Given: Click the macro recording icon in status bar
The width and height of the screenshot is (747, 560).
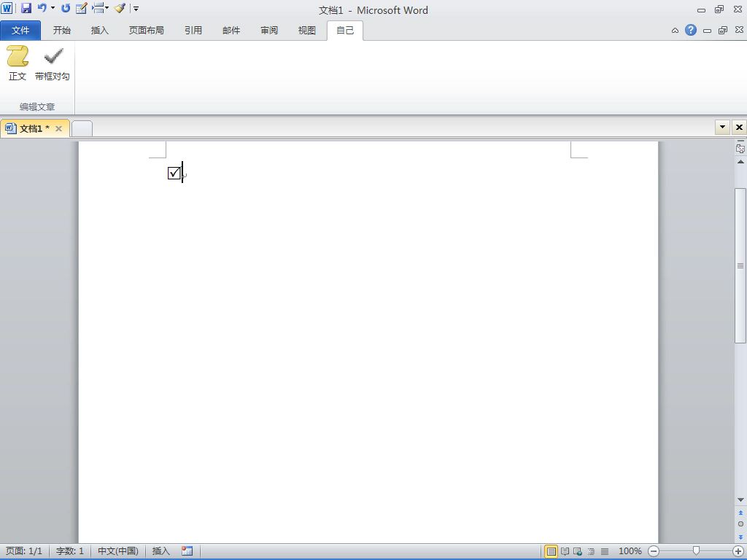Looking at the screenshot, I should pyautogui.click(x=187, y=551).
